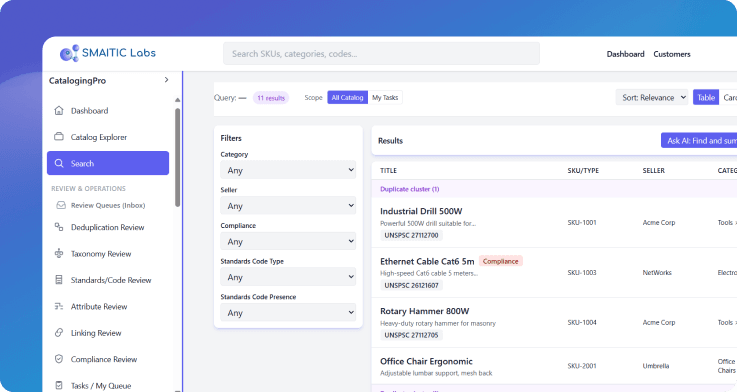Click the Ask AI: Find and summarize button
This screenshot has height=392, width=737.
(699, 141)
